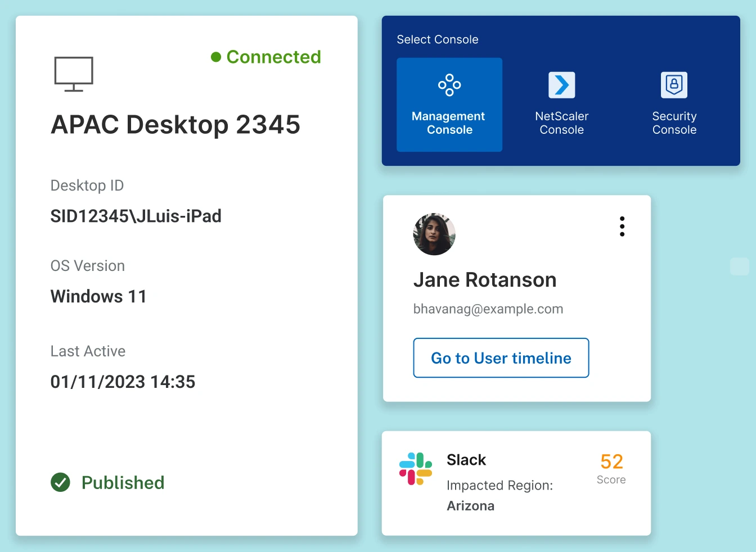Click the APAC Desktop 2345 title
756x552 pixels.
click(175, 125)
